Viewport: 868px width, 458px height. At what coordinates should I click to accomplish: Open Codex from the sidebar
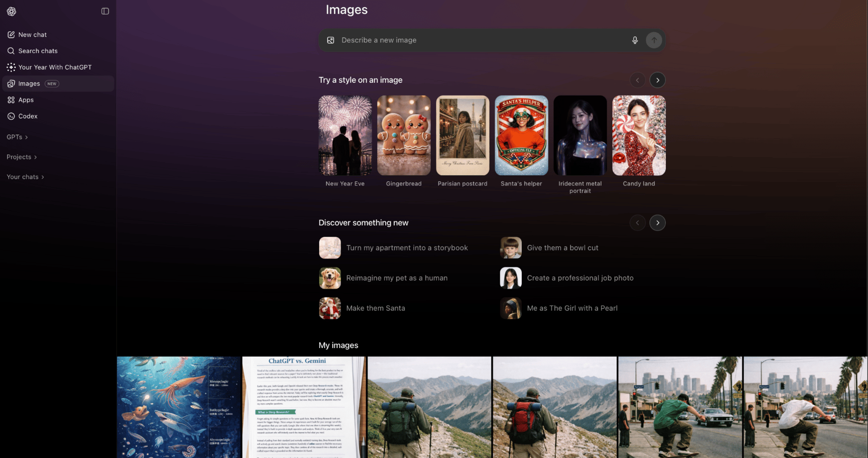tap(58, 116)
